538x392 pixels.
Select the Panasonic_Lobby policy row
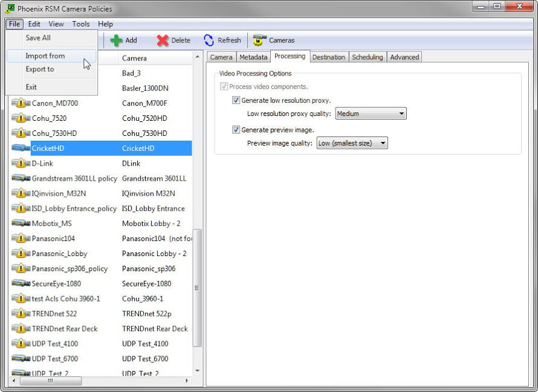(59, 254)
